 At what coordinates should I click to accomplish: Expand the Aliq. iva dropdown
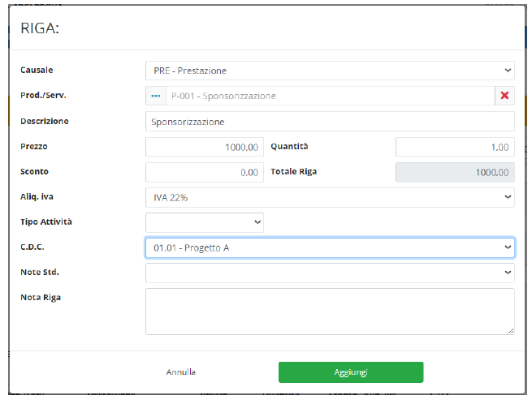click(329, 197)
